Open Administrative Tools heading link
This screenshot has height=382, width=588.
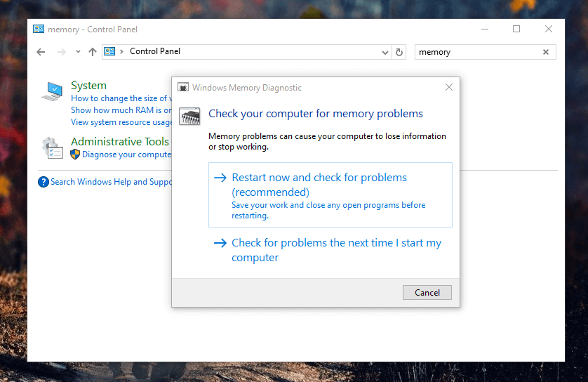(120, 141)
